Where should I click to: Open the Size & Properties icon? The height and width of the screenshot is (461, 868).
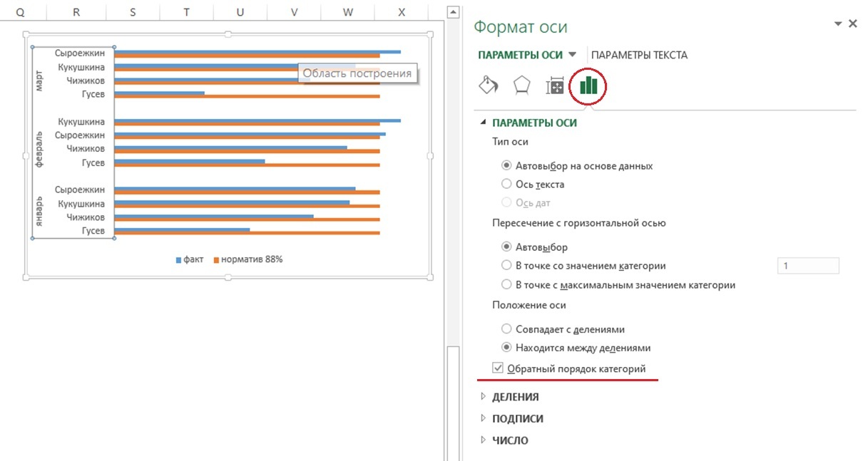click(x=554, y=86)
